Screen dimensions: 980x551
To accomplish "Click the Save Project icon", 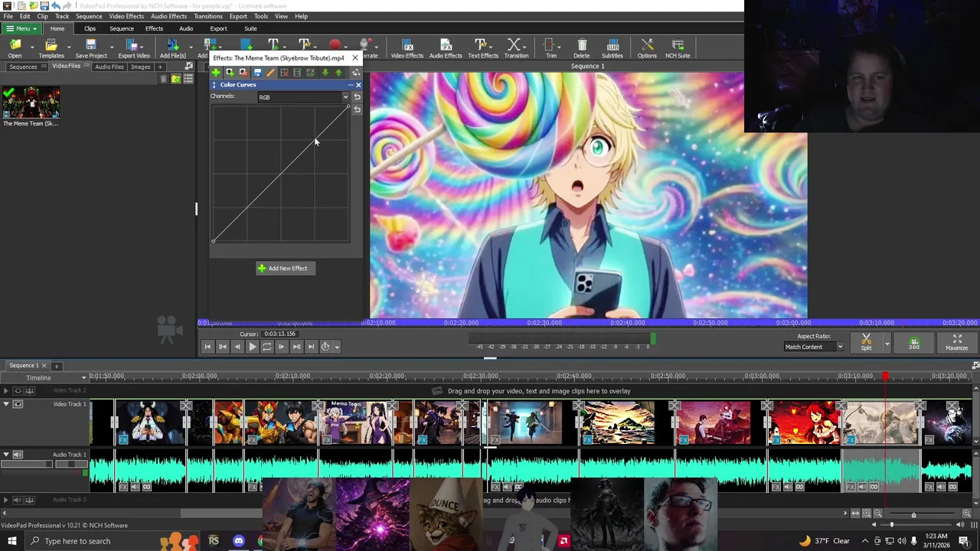I will 91,48.
